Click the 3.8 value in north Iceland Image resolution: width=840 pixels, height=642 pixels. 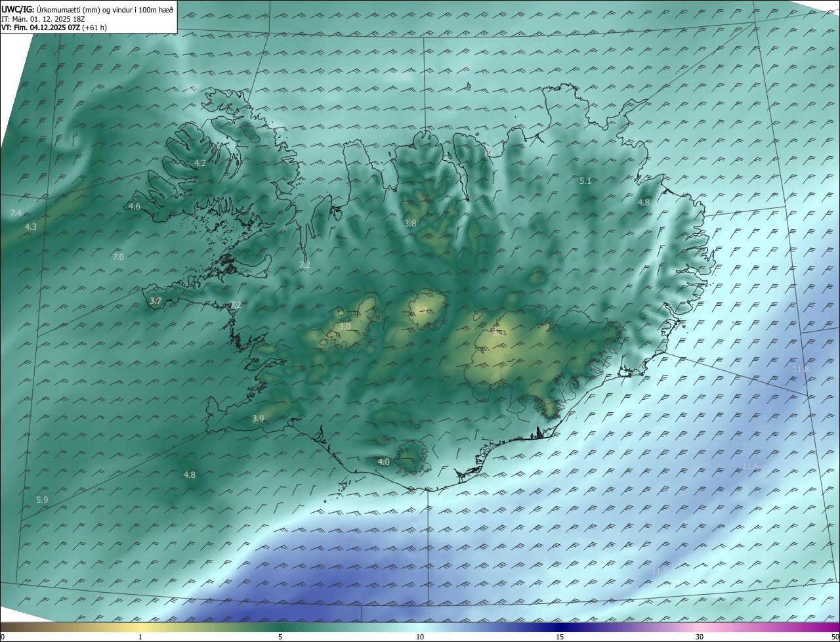[410, 223]
